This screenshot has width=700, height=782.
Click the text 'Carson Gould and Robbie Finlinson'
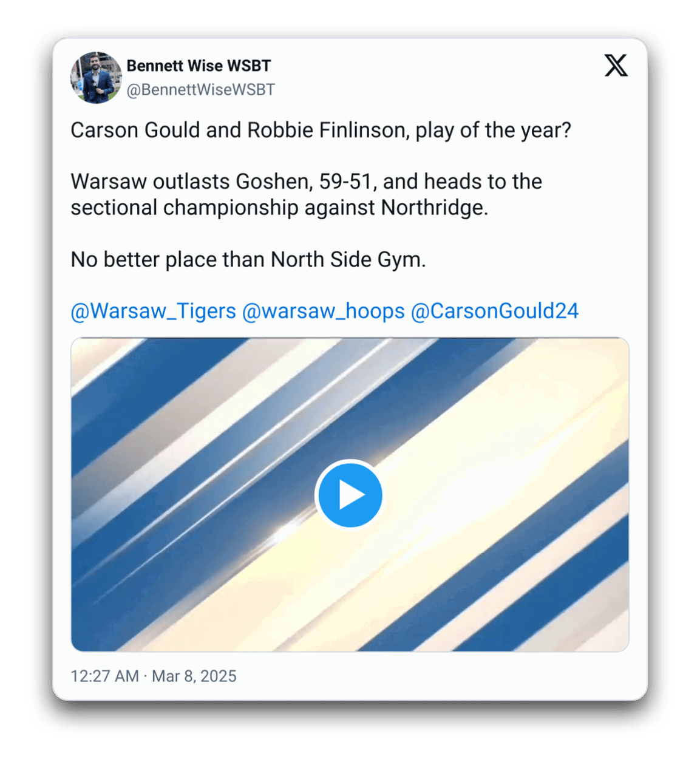(x=238, y=131)
